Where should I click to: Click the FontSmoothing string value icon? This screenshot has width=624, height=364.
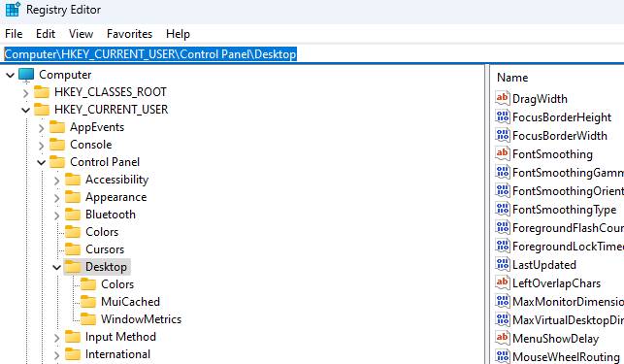503,153
